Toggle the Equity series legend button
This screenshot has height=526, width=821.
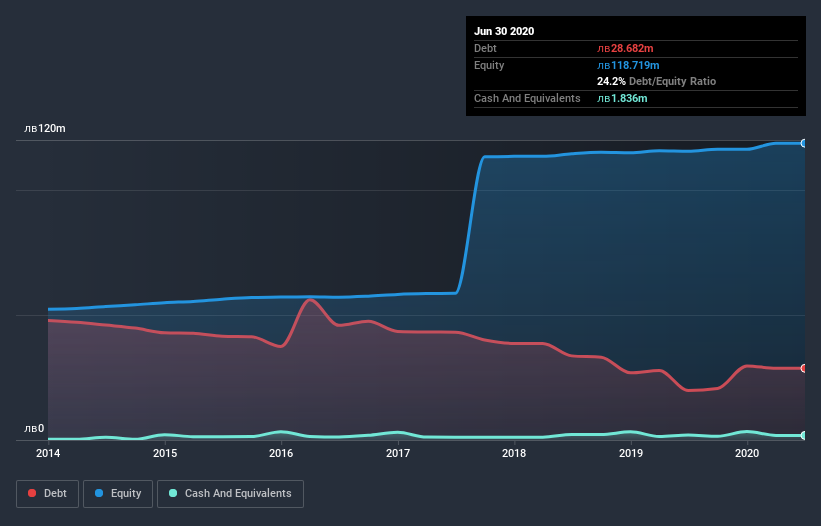click(x=118, y=494)
